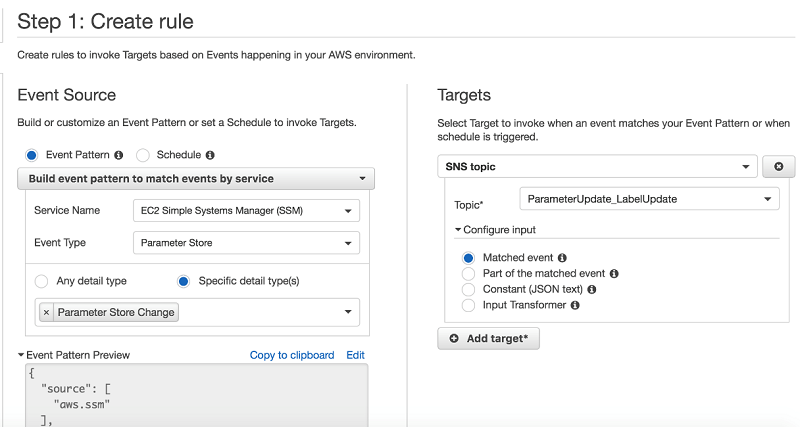Open the SNS topic target type dropdown
Image resolution: width=800 pixels, height=427 pixels.
tap(597, 166)
